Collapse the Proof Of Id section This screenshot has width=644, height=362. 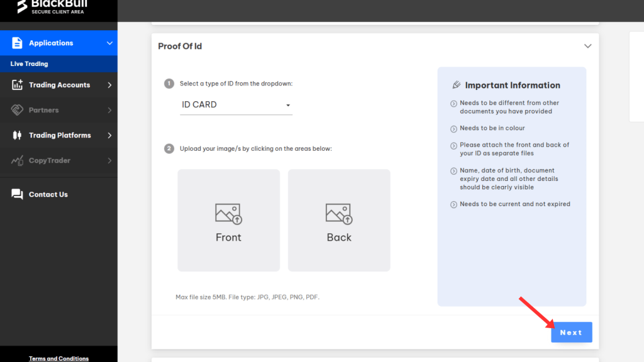tap(587, 47)
